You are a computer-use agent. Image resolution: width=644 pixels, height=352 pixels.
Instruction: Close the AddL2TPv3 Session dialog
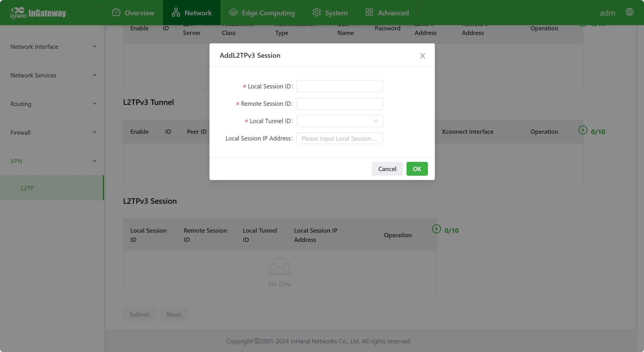pyautogui.click(x=422, y=55)
